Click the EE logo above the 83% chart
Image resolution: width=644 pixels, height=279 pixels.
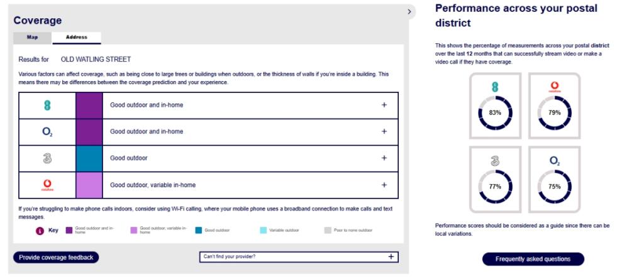[495, 87]
